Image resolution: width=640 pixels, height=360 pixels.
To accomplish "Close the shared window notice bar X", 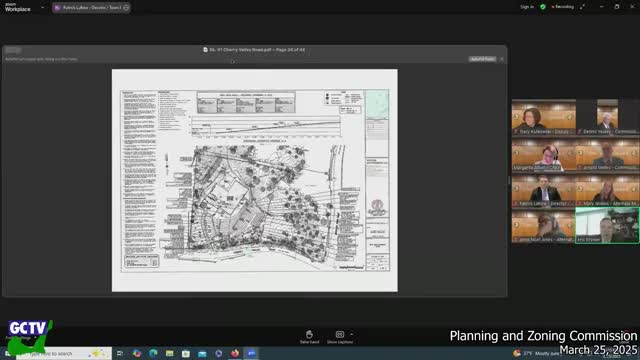I will click(x=502, y=59).
